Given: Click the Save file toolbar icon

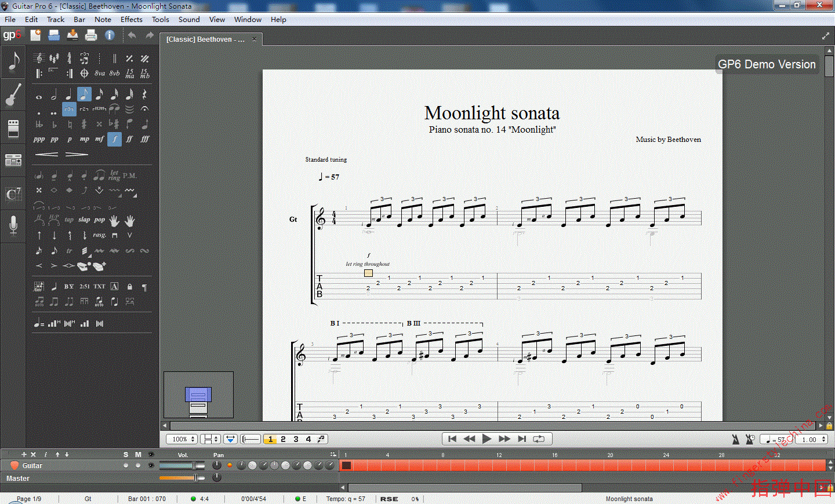Looking at the screenshot, I should (x=72, y=35).
